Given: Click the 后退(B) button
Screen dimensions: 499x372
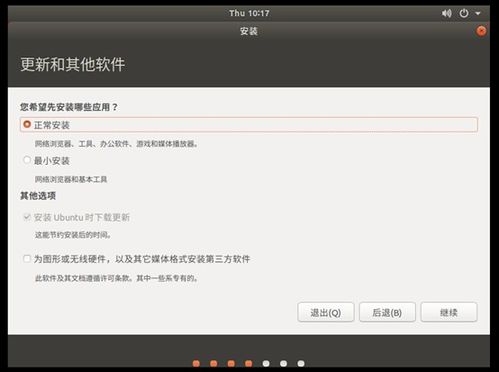Looking at the screenshot, I should [x=387, y=312].
